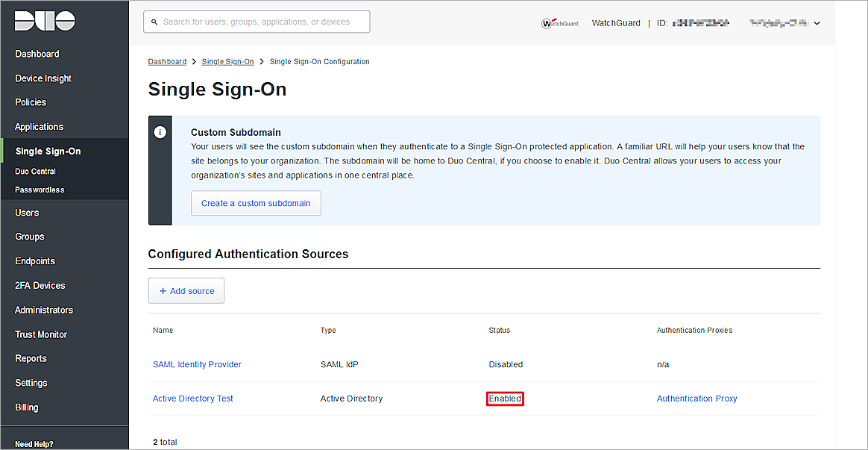Viewport: 868px width, 450px height.
Task: Open the 2FA Devices page
Action: (x=38, y=285)
